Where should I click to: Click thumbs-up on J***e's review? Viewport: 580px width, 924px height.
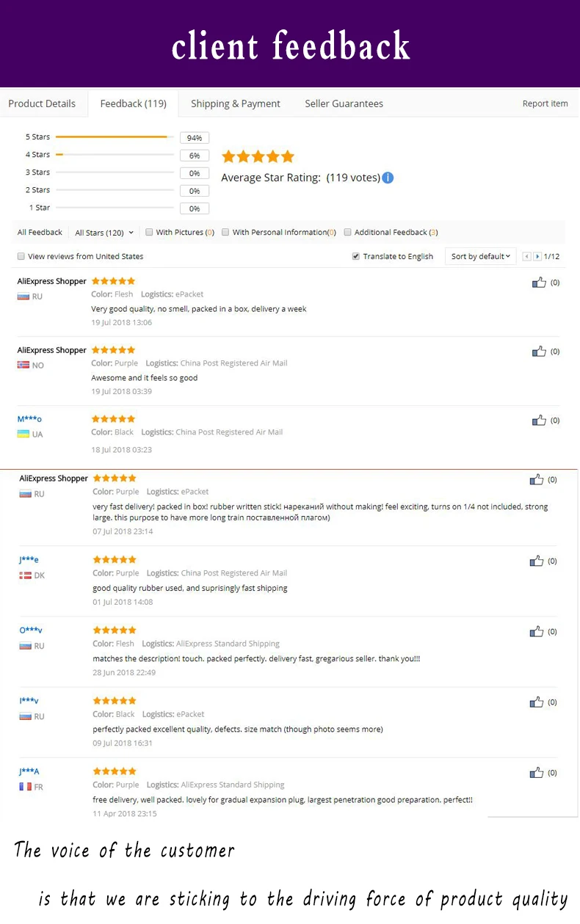pos(537,561)
